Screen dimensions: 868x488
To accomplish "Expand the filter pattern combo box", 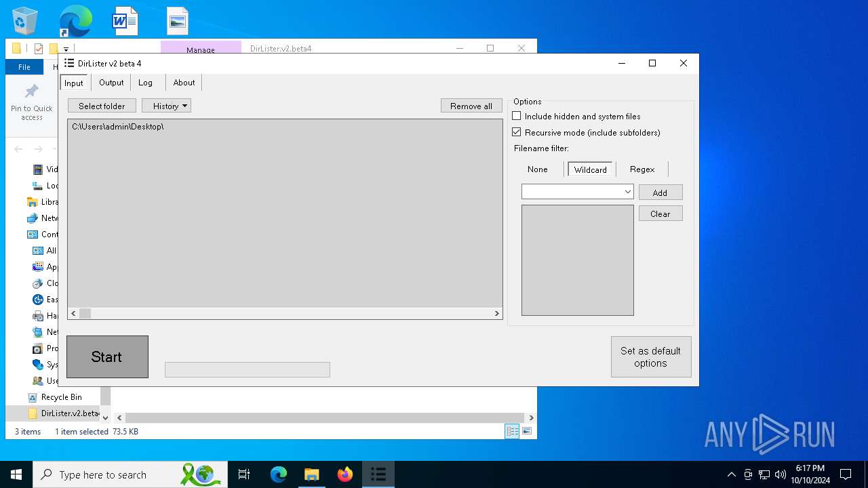I will (x=628, y=192).
